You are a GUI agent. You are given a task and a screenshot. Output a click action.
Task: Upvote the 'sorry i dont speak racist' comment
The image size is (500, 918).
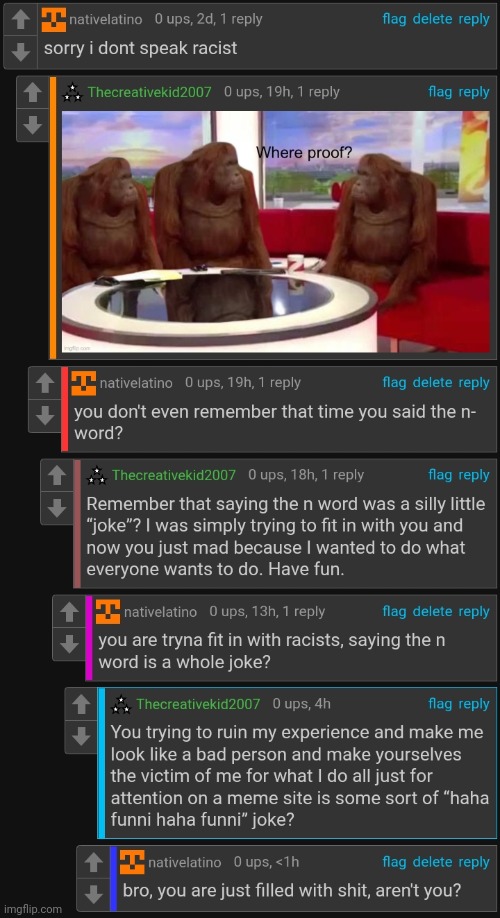click(x=20, y=20)
